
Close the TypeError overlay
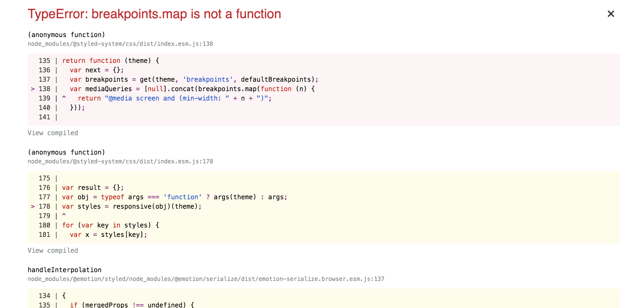click(611, 14)
